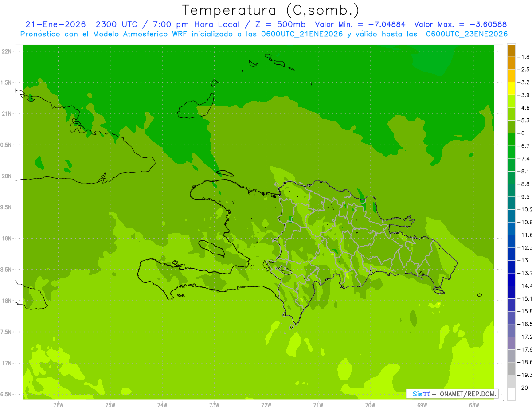Click the '-8.8' legend value
This screenshot has height=411, width=532.
tap(524, 184)
